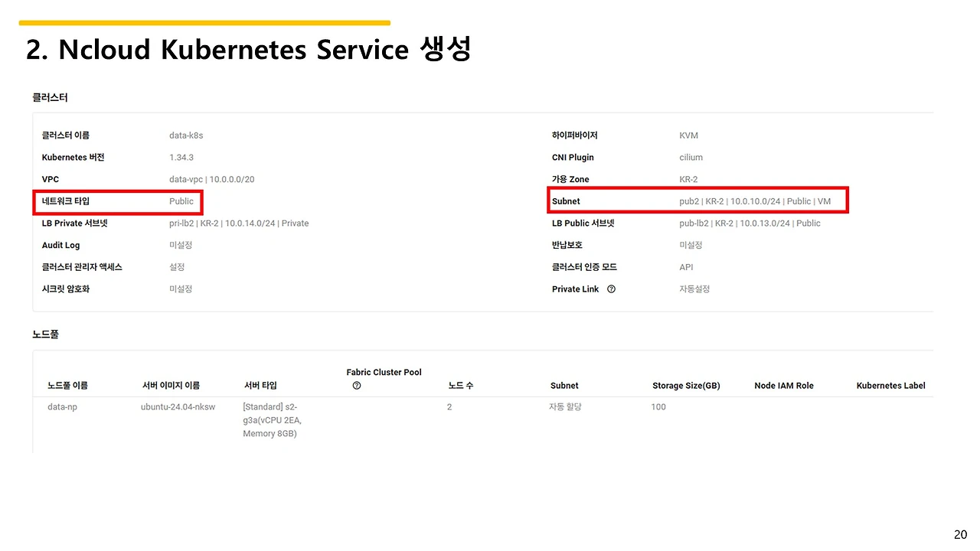Click the 클러스터 인증 모드 label
Screen dimensions: 980x551
tap(584, 267)
